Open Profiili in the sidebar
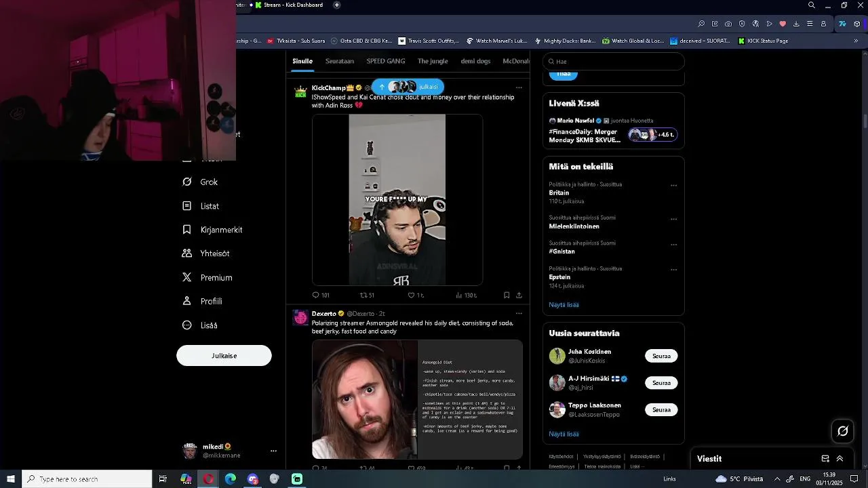This screenshot has width=868, height=488. (x=202, y=302)
